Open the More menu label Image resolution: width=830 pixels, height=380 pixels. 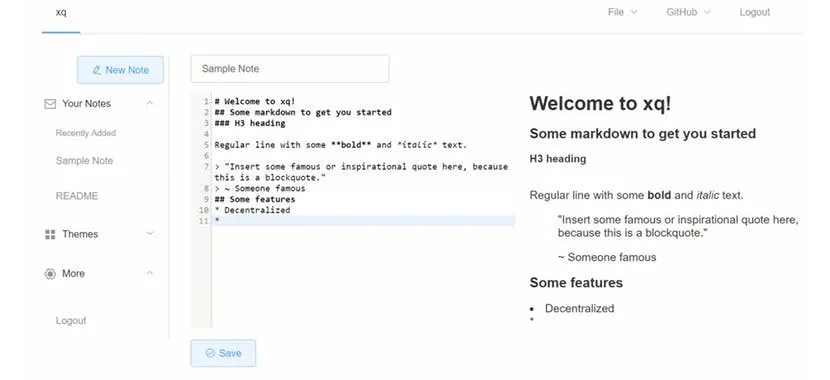[x=73, y=274]
